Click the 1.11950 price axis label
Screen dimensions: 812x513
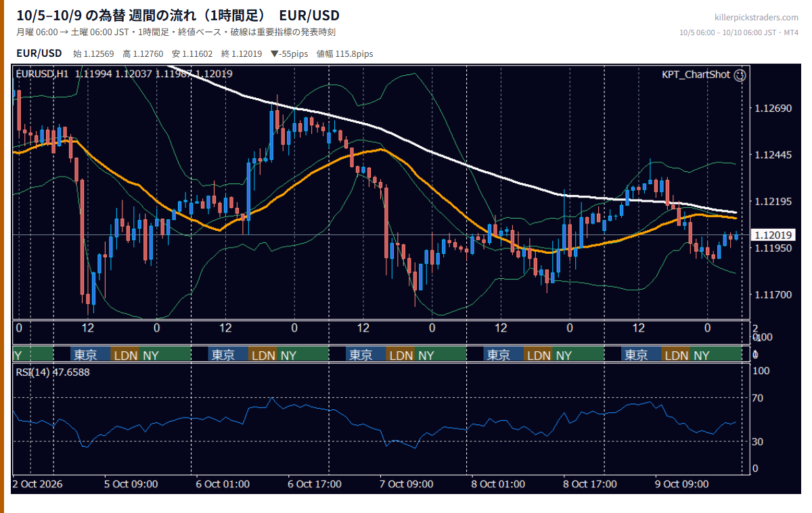point(773,248)
